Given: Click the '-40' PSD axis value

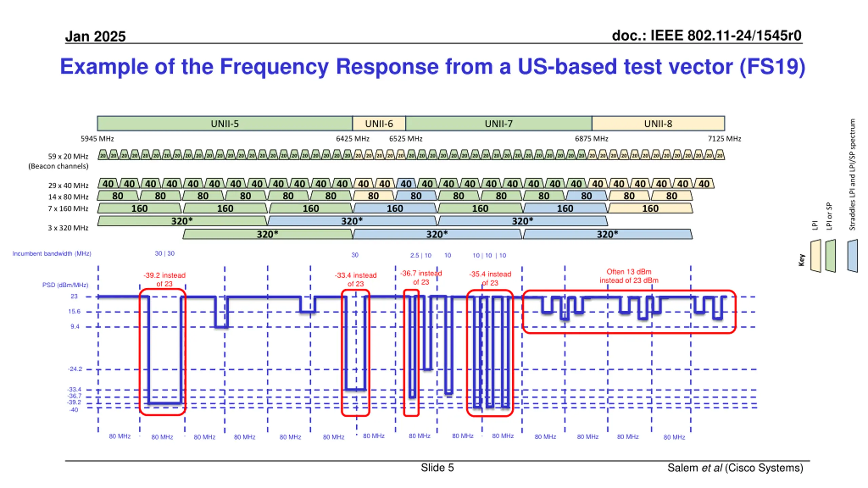Looking at the screenshot, I should click(74, 410).
